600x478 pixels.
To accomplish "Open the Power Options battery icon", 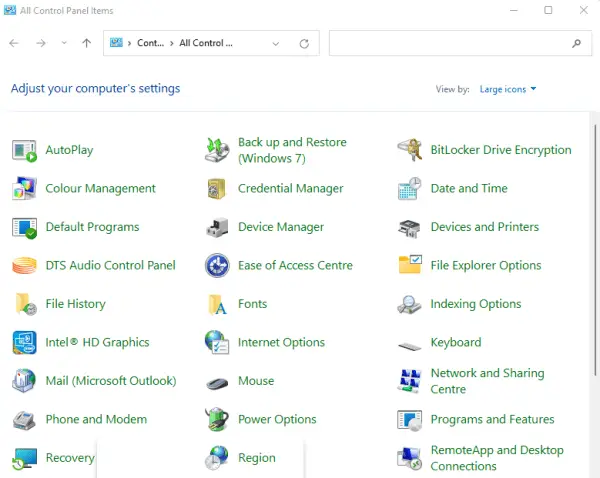I will point(217,419).
